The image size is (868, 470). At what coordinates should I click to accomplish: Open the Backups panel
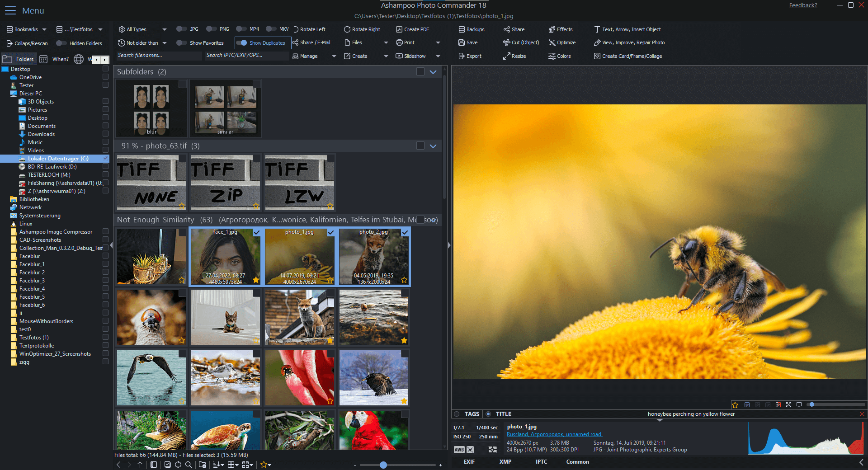[x=472, y=29]
